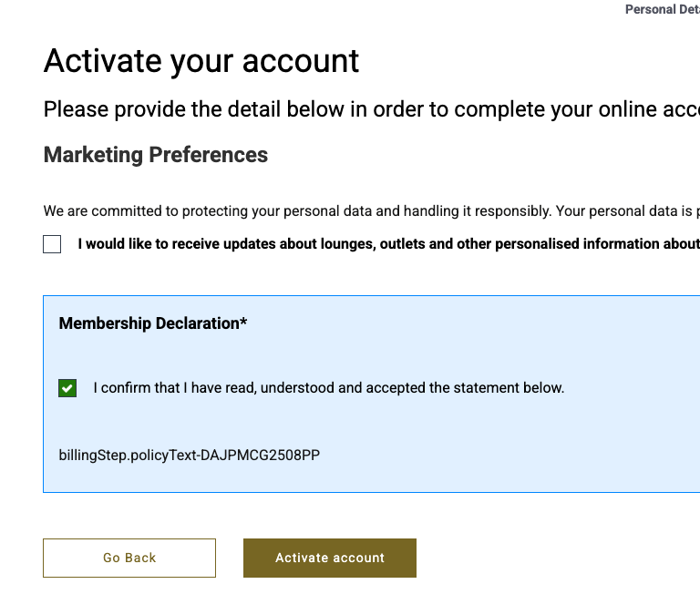Open the Personal Details step at top

[x=662, y=10]
